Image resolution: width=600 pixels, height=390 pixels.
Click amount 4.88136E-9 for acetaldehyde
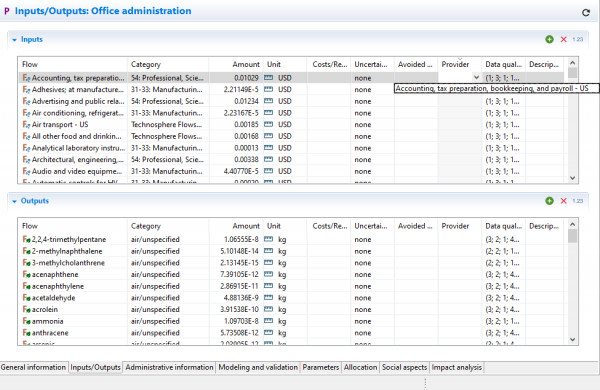click(241, 298)
